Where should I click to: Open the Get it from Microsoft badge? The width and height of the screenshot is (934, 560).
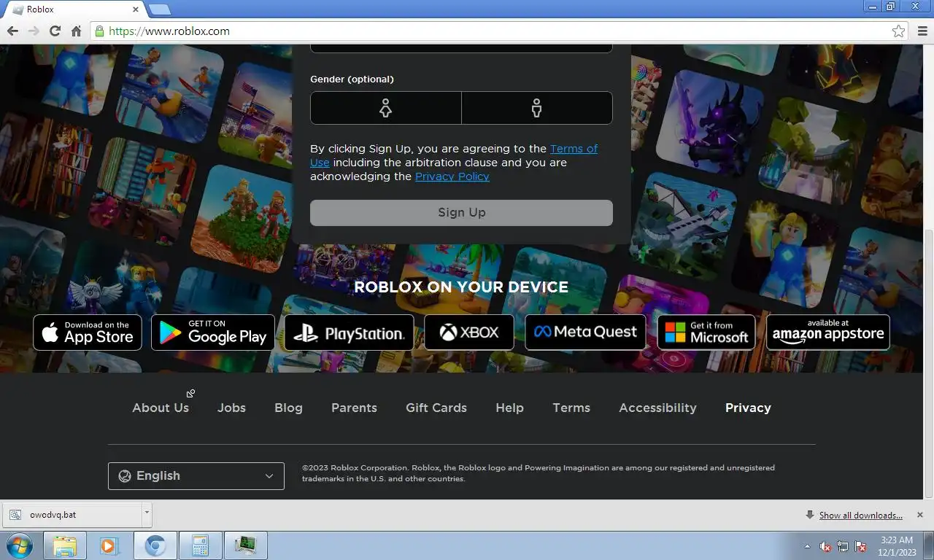(x=706, y=332)
